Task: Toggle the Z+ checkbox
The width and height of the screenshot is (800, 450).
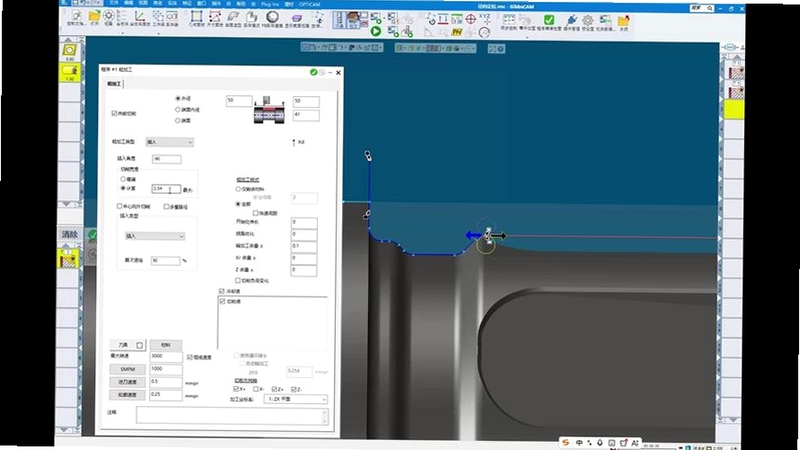Action: coord(274,389)
